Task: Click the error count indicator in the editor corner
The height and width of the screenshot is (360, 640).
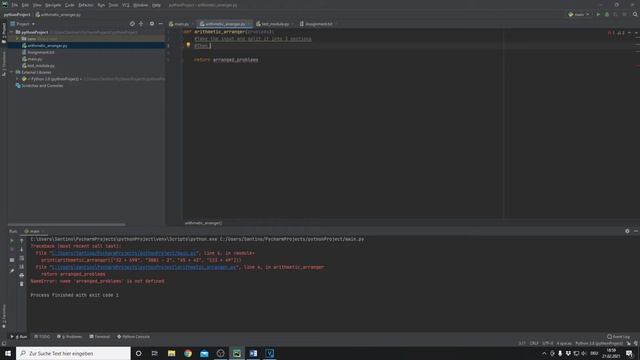Action: [611, 33]
